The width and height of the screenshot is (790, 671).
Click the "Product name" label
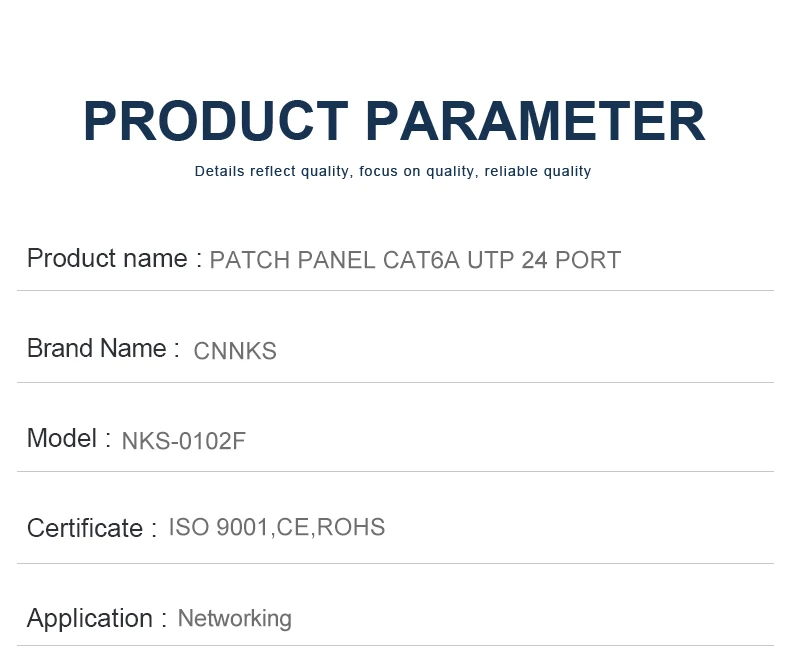[107, 259]
